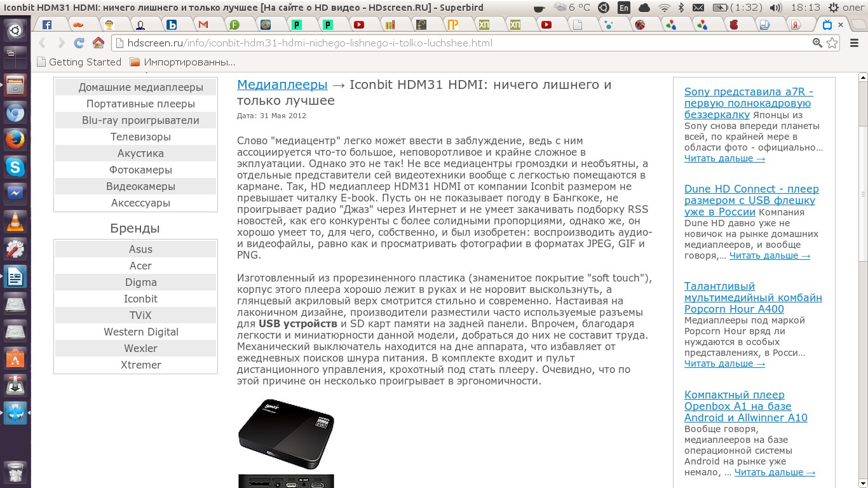Image resolution: width=868 pixels, height=488 pixels.
Task: Open VLC media player from dock
Action: (x=15, y=222)
